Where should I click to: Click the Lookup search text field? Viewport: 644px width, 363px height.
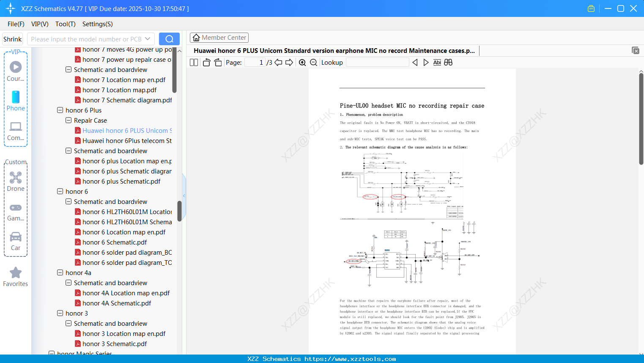(x=377, y=63)
